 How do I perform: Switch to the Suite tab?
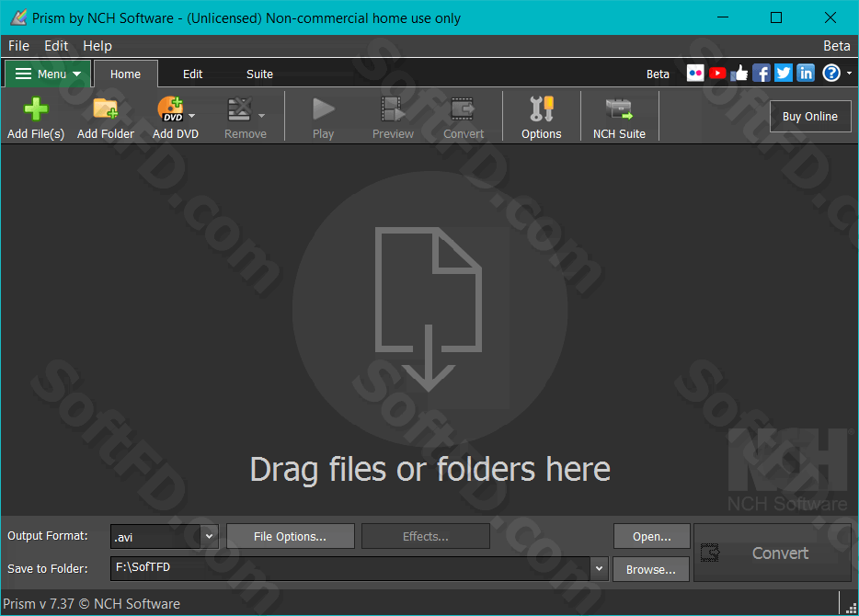tap(259, 74)
